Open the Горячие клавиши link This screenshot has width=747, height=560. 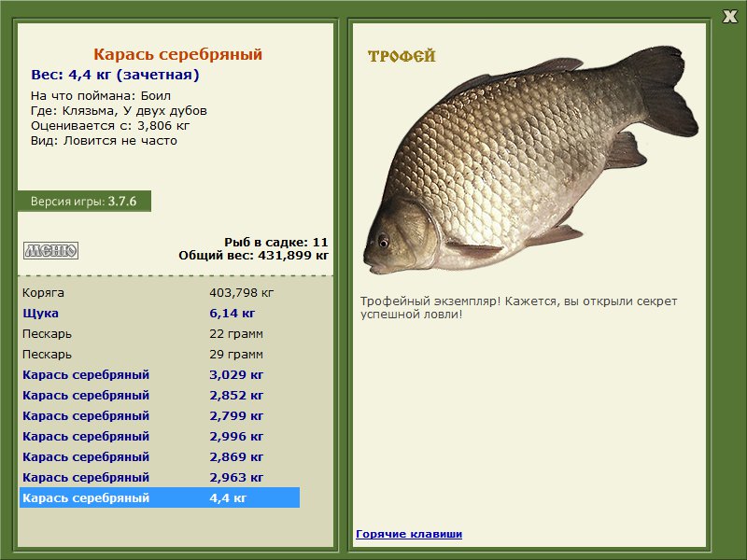(x=409, y=534)
